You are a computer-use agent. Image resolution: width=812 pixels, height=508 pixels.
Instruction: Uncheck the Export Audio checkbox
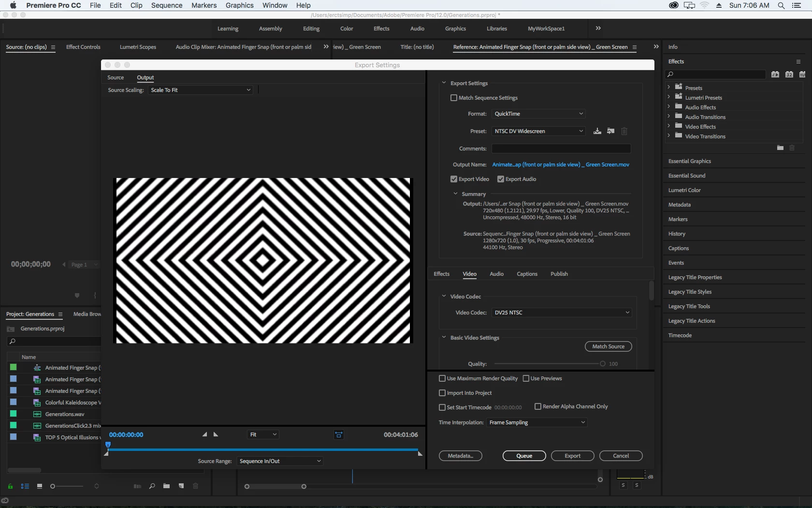point(501,179)
